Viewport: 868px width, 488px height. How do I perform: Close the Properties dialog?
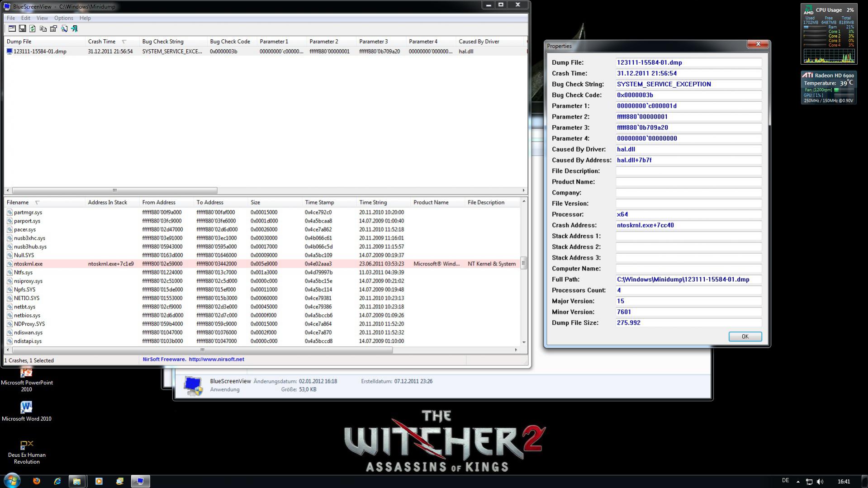[x=758, y=44]
